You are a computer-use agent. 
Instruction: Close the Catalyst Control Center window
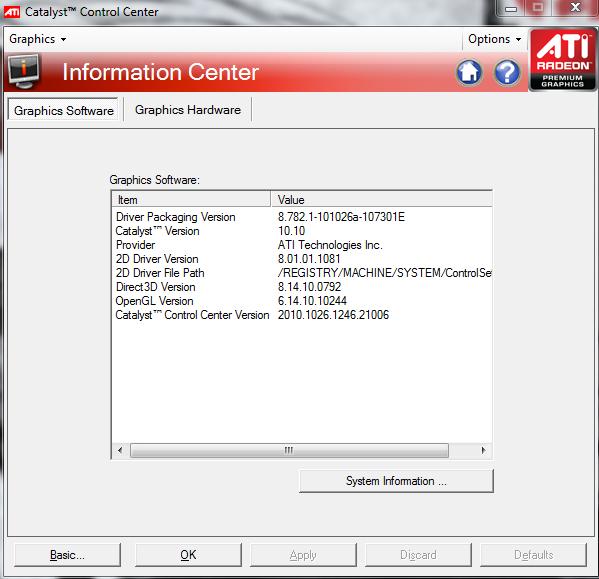pos(575,8)
